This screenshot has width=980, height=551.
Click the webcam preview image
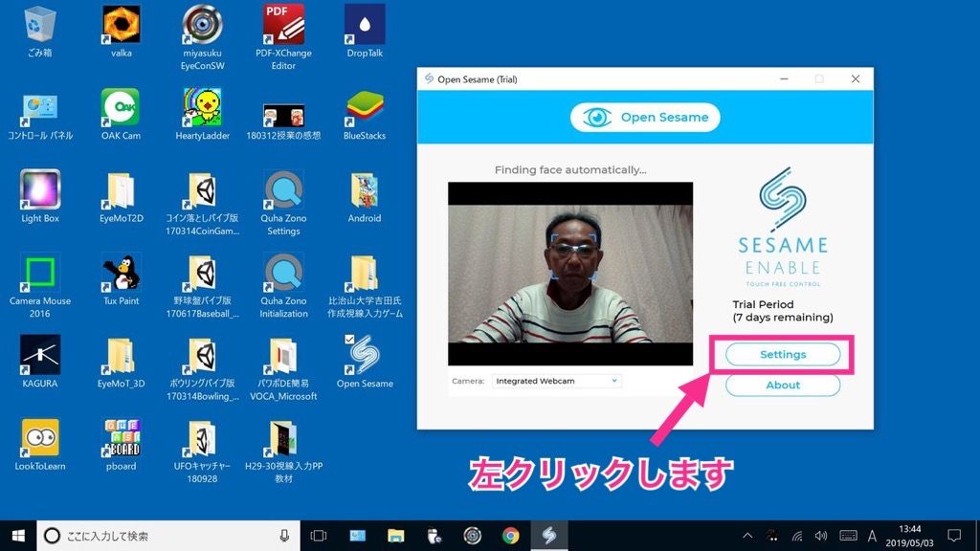pos(570,274)
